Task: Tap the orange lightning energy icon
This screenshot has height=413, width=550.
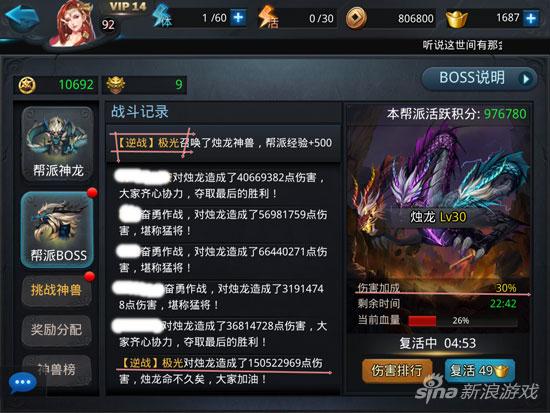Action: tap(268, 17)
